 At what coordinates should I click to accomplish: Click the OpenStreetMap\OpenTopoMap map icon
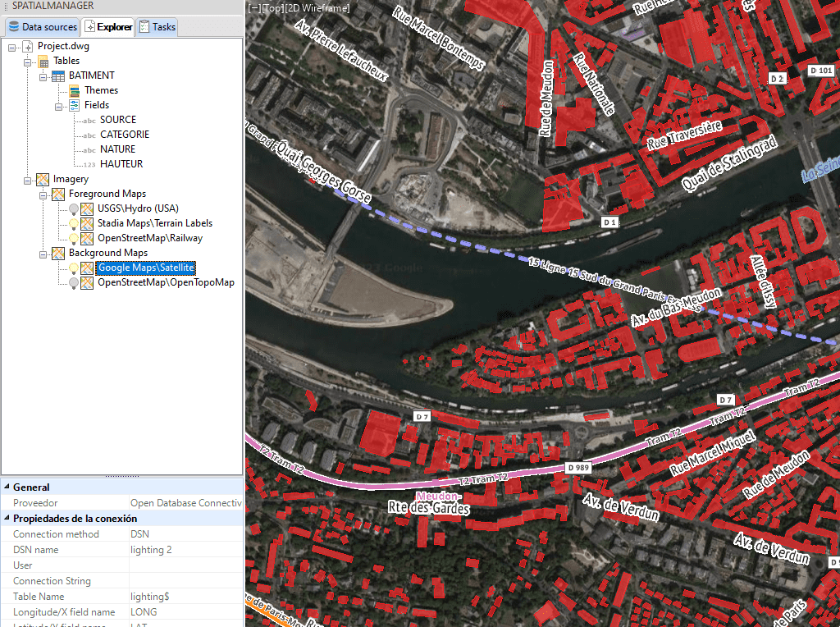coord(87,283)
